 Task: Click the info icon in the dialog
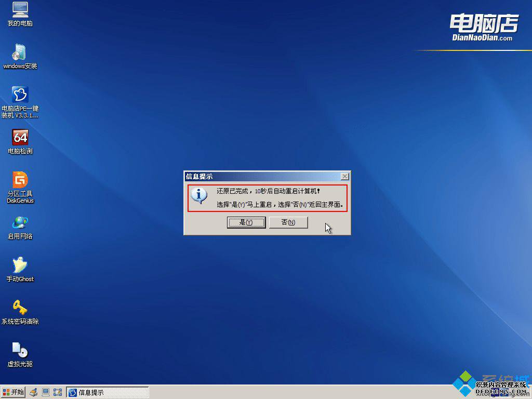[199, 195]
